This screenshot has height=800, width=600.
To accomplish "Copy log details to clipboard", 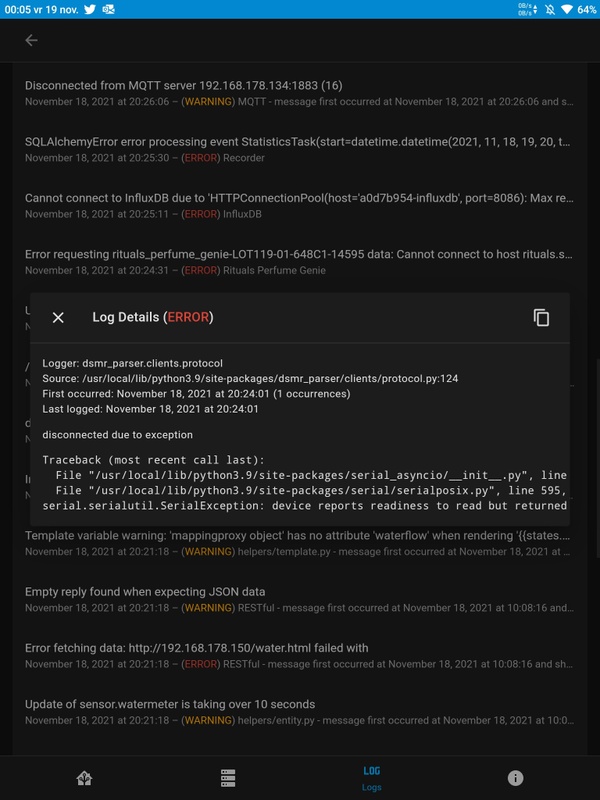I will coord(541,317).
